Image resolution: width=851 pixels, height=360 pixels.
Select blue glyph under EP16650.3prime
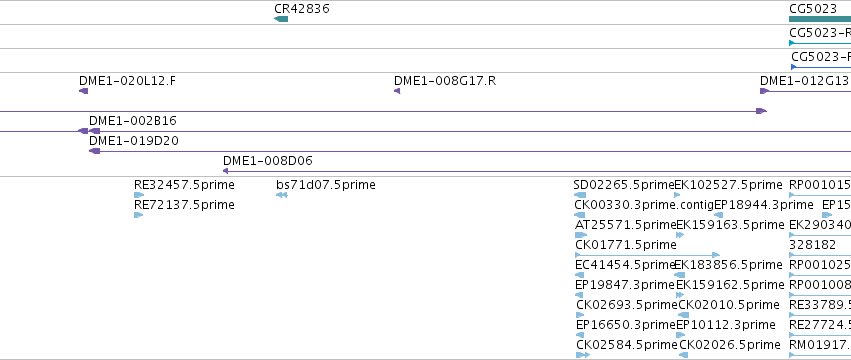[x=580, y=335]
